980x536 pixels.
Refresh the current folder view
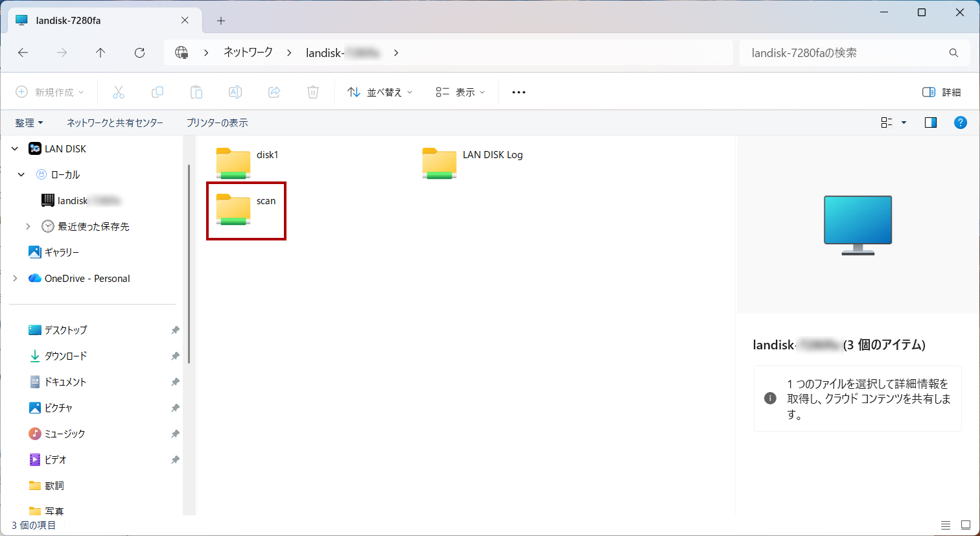point(139,52)
